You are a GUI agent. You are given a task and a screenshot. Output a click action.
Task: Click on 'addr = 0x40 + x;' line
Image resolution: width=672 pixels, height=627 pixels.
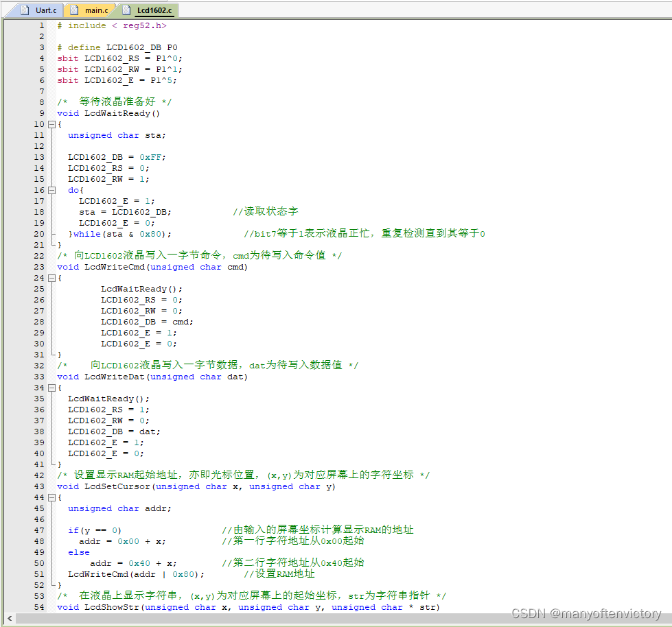point(133,563)
